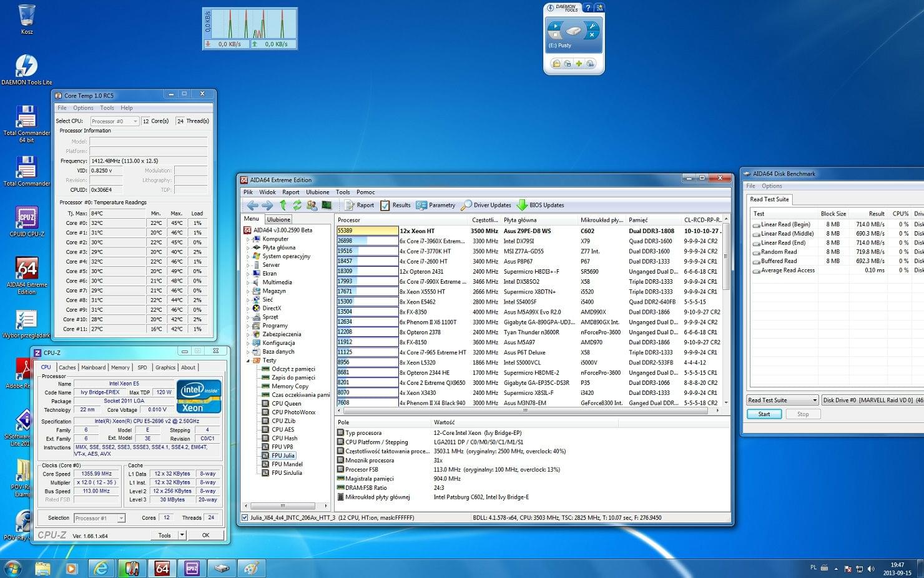Click DAEMON Tools gadget help question mark

pyautogui.click(x=588, y=7)
